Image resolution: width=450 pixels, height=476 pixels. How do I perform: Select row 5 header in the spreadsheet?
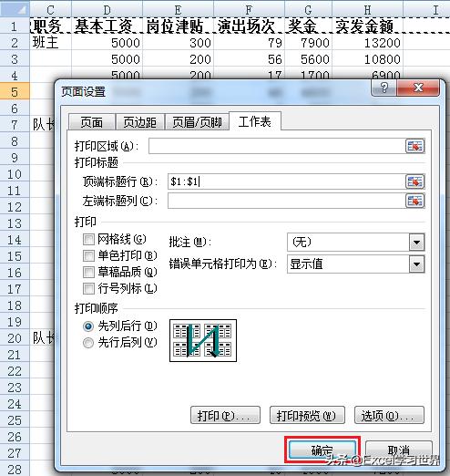click(x=15, y=92)
